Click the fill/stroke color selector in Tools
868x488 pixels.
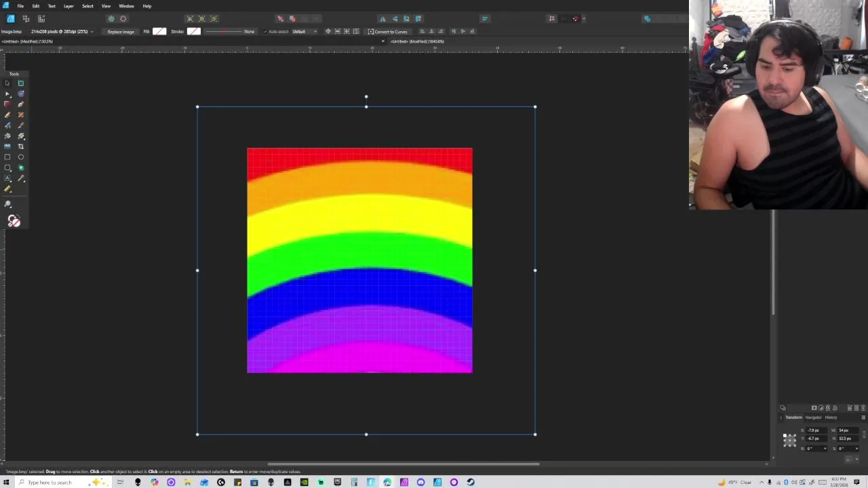tap(14, 221)
